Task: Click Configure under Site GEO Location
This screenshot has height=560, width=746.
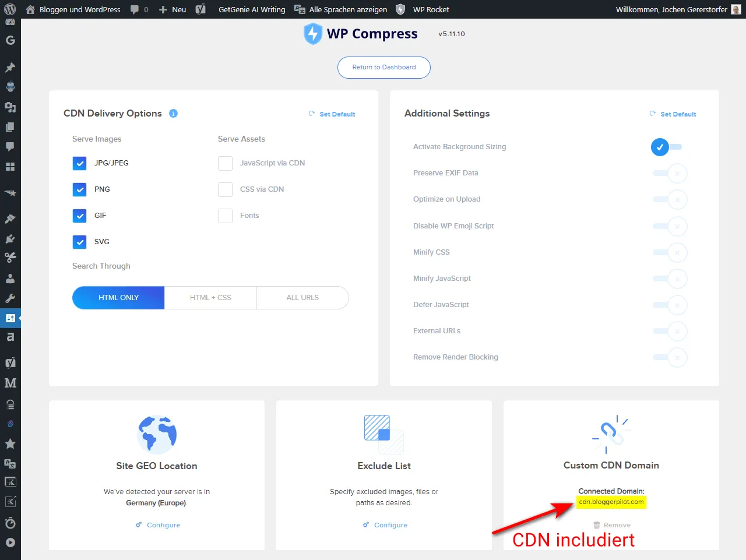Action: (158, 525)
